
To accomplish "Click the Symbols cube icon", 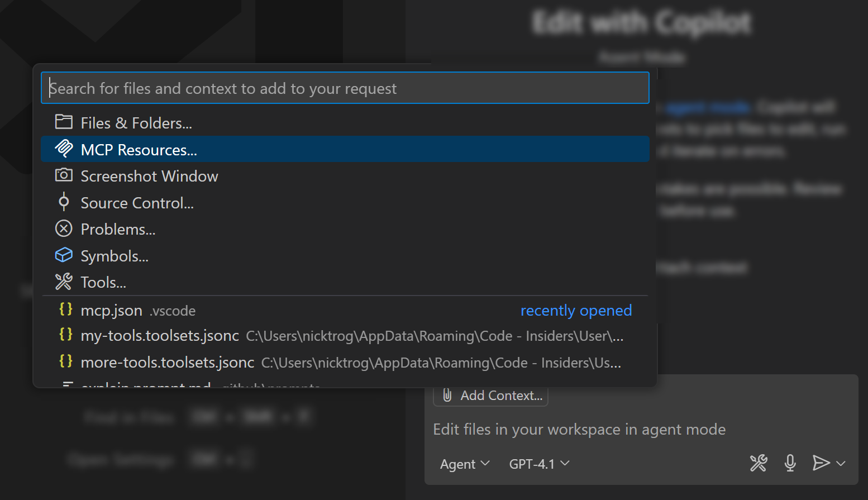I will [64, 255].
